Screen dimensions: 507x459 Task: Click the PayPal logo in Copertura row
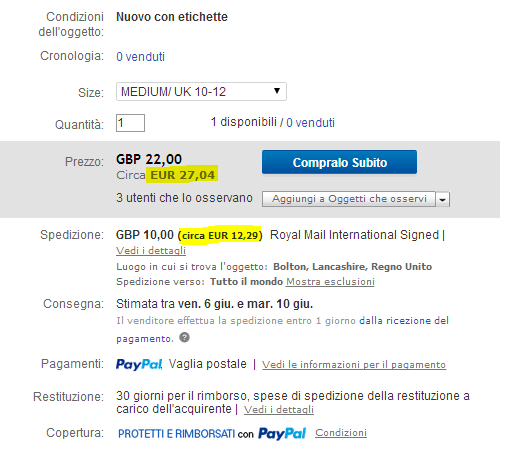coord(282,433)
